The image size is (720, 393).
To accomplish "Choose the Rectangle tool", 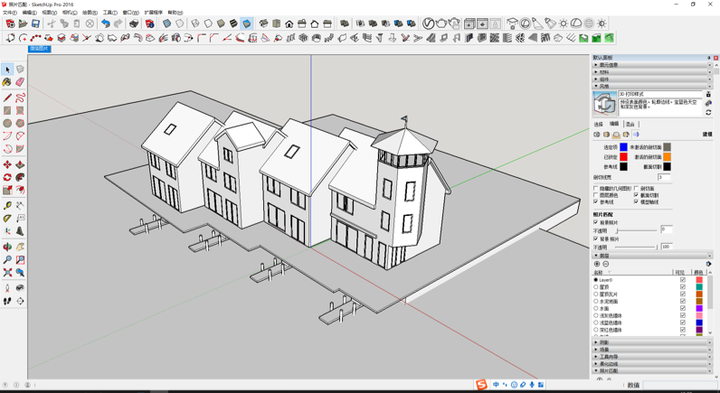I will click(x=7, y=111).
